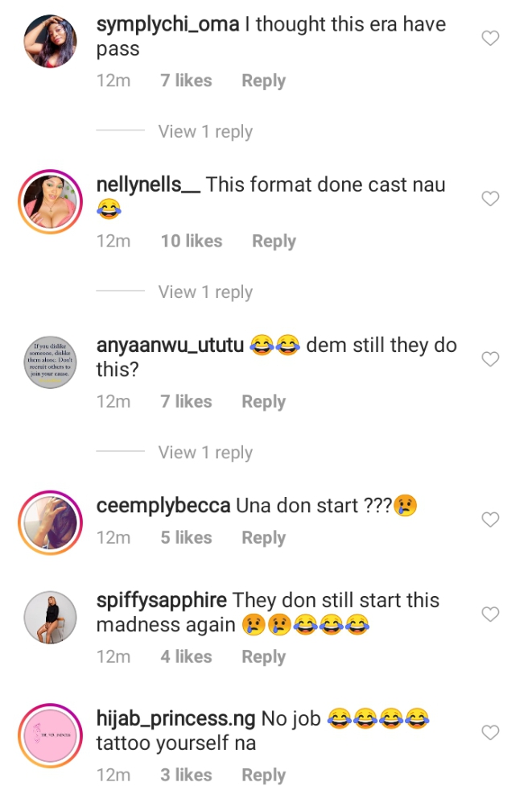Expand 'View 1 reply' under symplychi_oma's comment
Image resolution: width=532 pixels, height=807 pixels.
[x=205, y=131]
